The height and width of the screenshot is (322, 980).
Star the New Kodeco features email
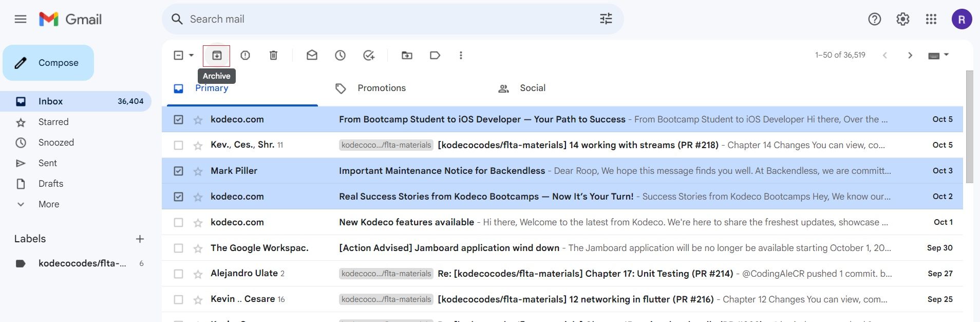click(x=198, y=223)
